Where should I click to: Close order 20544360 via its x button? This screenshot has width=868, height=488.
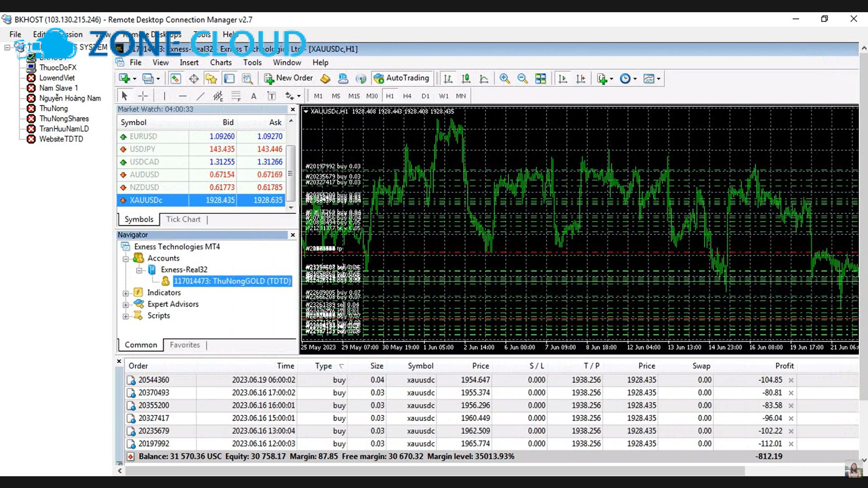coord(792,380)
